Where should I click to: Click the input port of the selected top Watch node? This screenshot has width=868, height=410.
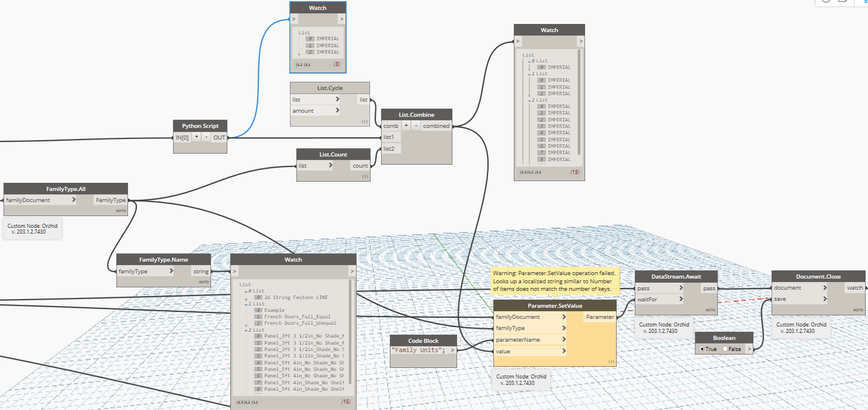294,19
